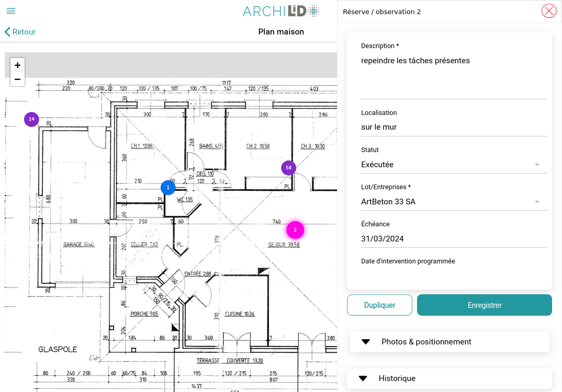Click the Localisation input field
Screen dimensions: 562x392
[x=453, y=127]
